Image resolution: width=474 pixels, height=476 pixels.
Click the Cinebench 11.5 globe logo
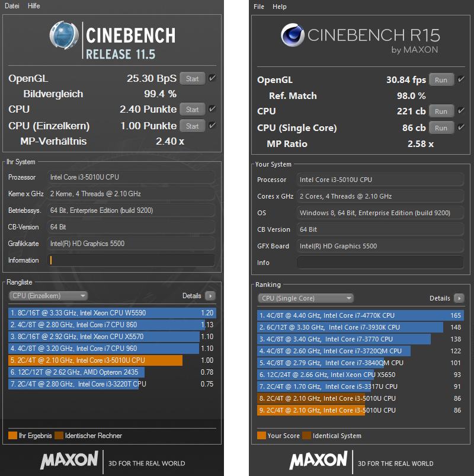[65, 35]
